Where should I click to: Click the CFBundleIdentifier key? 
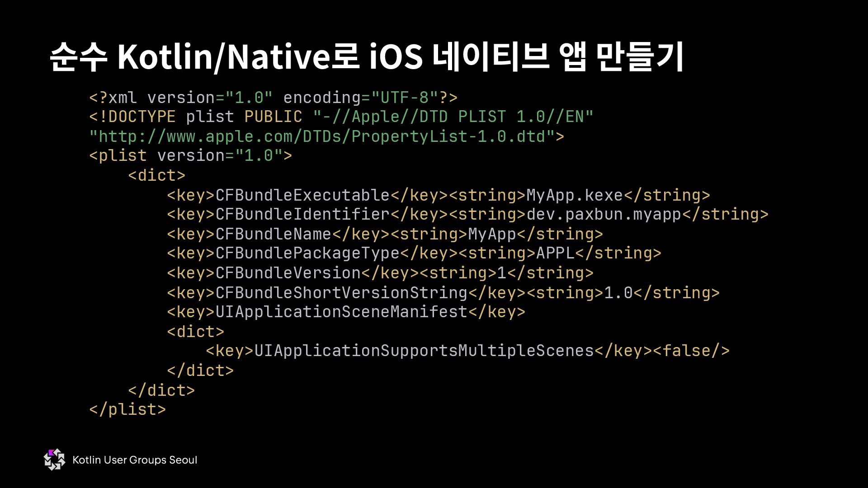pos(302,214)
